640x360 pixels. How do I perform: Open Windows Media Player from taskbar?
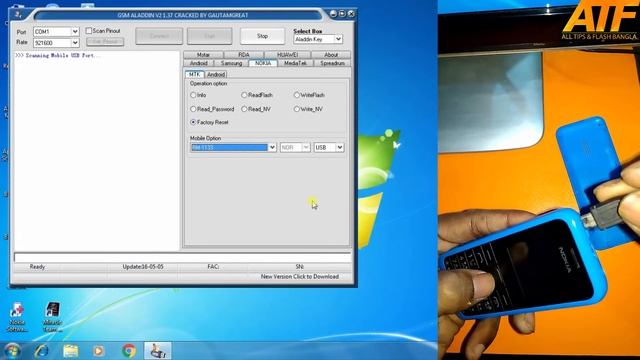98,351
